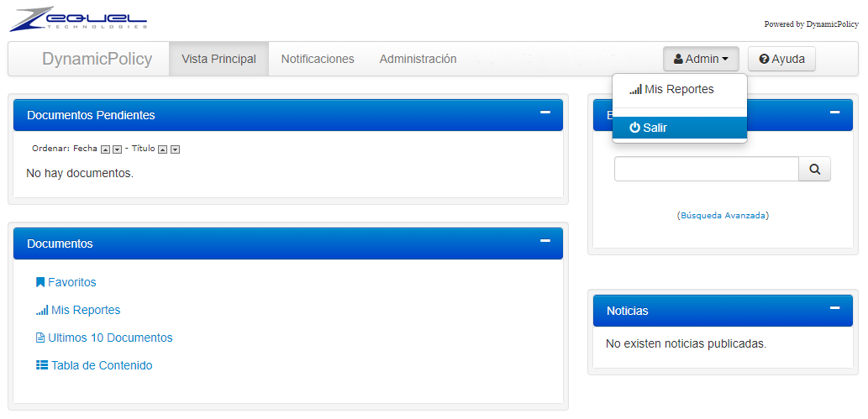Screen dimensions: 868x419
Task: Click the magnifying glass search button
Action: [814, 169]
